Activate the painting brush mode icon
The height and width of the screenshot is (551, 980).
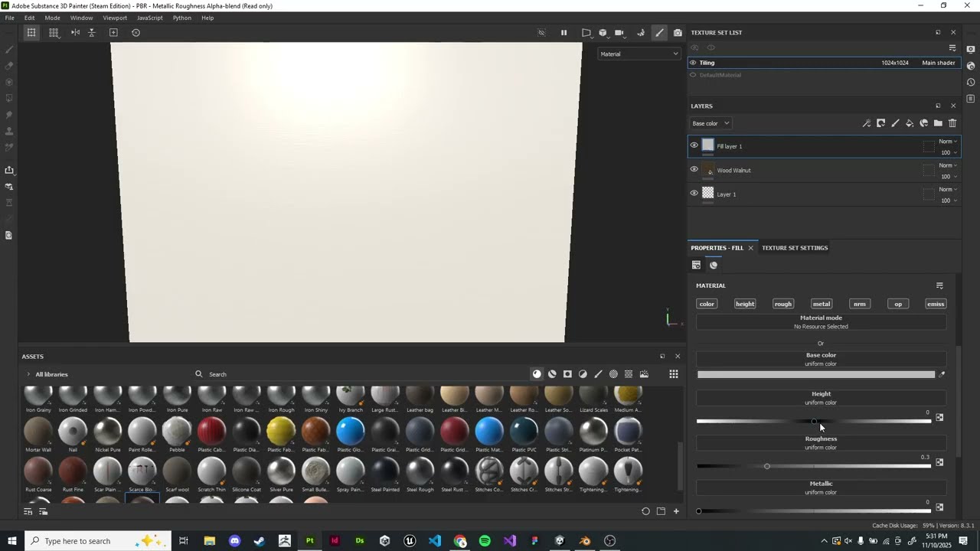point(659,32)
